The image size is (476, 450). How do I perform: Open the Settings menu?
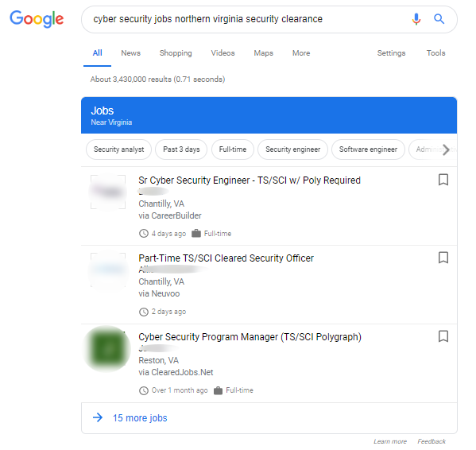pos(391,53)
